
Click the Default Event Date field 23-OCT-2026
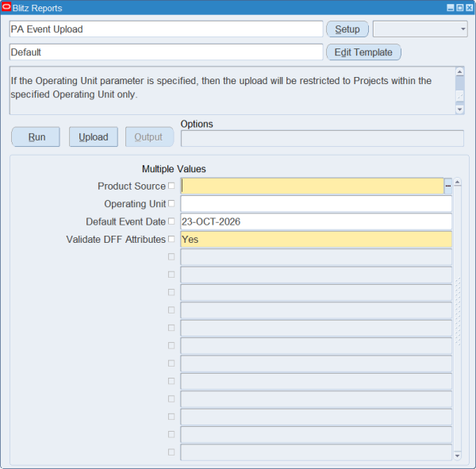coord(316,221)
